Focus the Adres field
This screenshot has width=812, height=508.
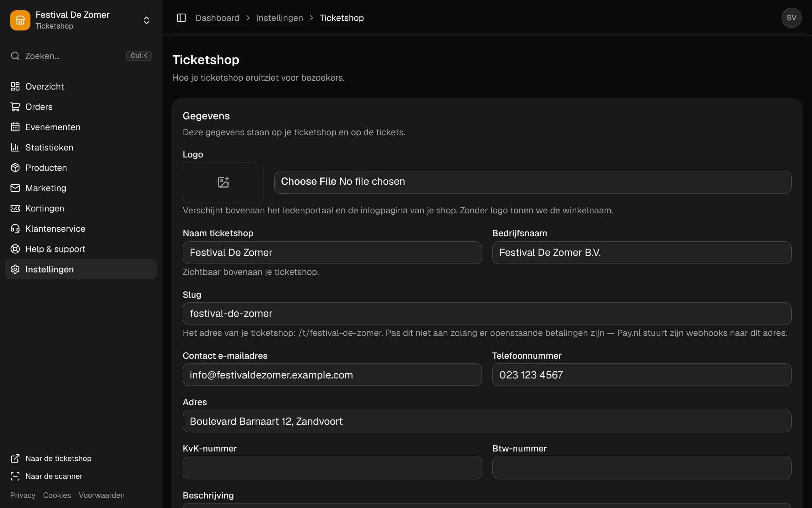click(x=487, y=421)
